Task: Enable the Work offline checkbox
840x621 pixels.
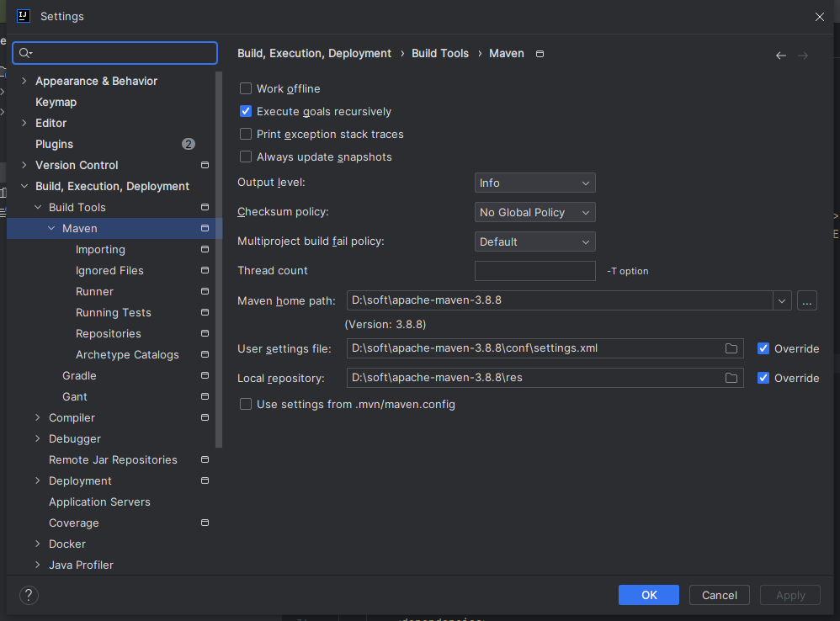Action: [246, 88]
